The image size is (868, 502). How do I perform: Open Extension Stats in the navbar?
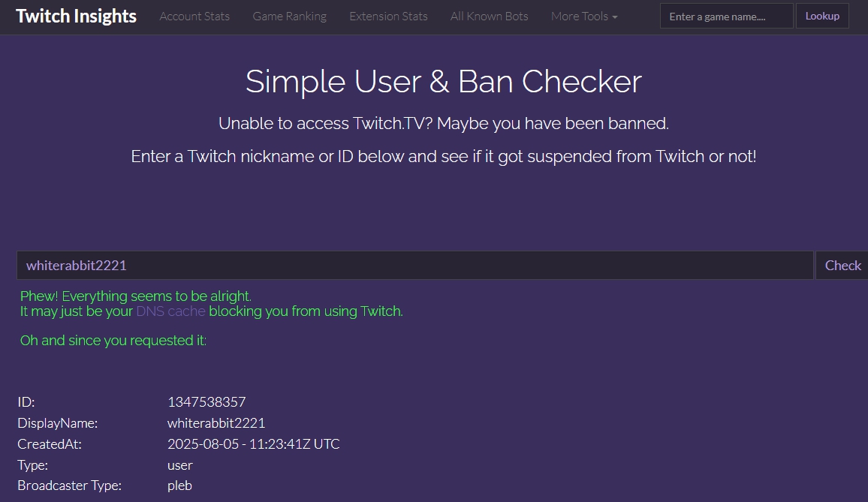[388, 16]
